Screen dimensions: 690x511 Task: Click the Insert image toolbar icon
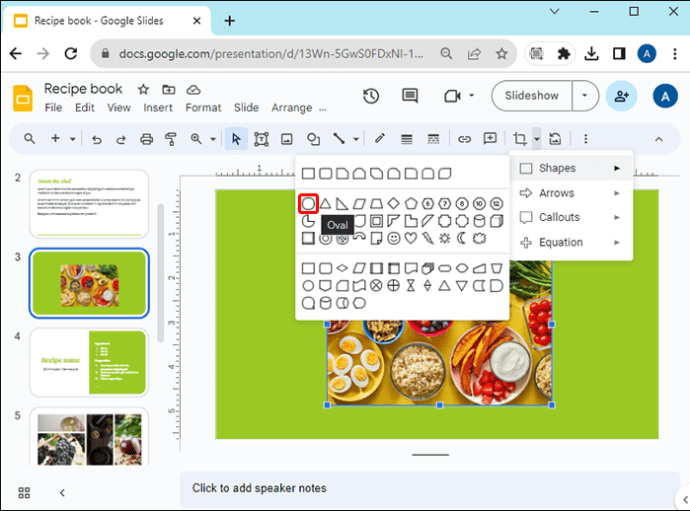tap(286, 140)
